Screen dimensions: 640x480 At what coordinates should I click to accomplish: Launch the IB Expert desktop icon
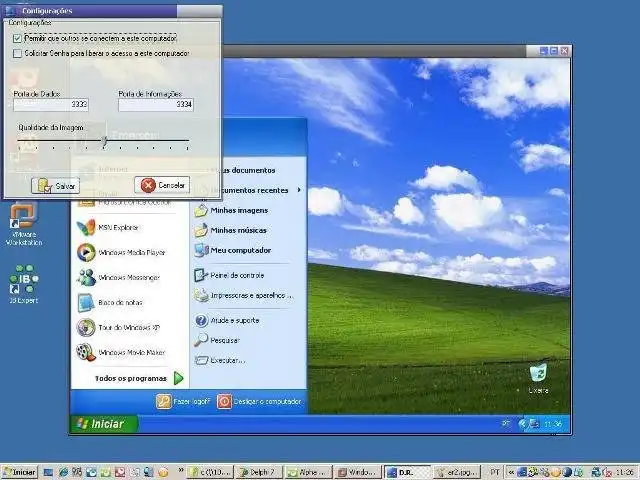tap(24, 284)
